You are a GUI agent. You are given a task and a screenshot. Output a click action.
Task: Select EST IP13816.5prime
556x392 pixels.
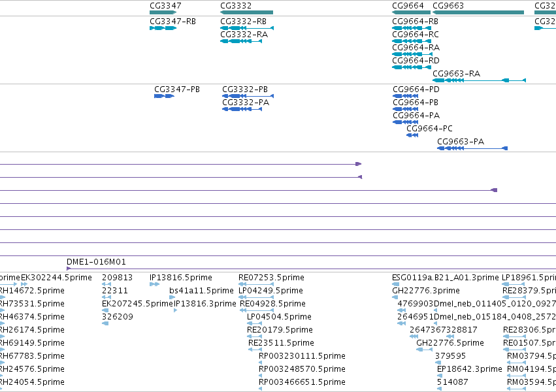pos(181,278)
